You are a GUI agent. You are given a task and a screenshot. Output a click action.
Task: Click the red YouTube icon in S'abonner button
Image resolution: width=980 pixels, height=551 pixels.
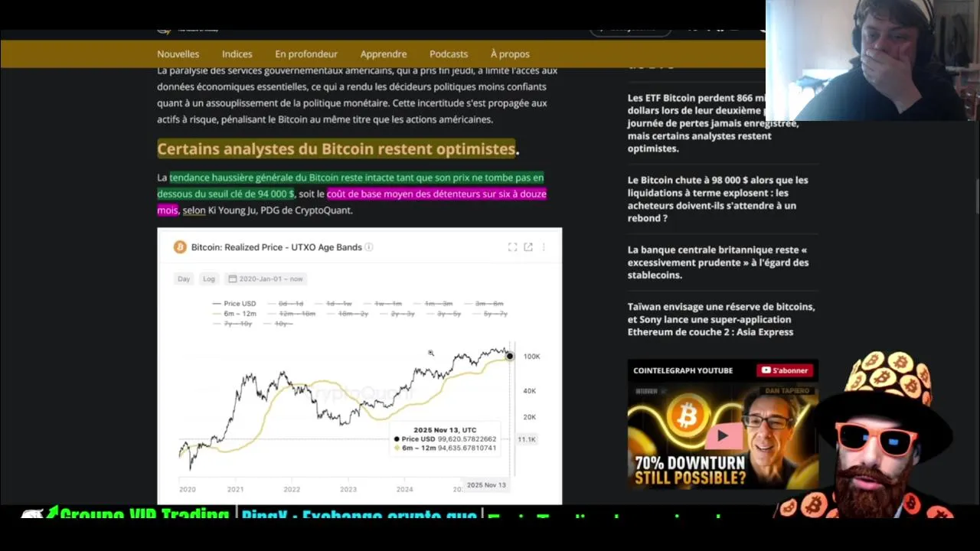(765, 370)
